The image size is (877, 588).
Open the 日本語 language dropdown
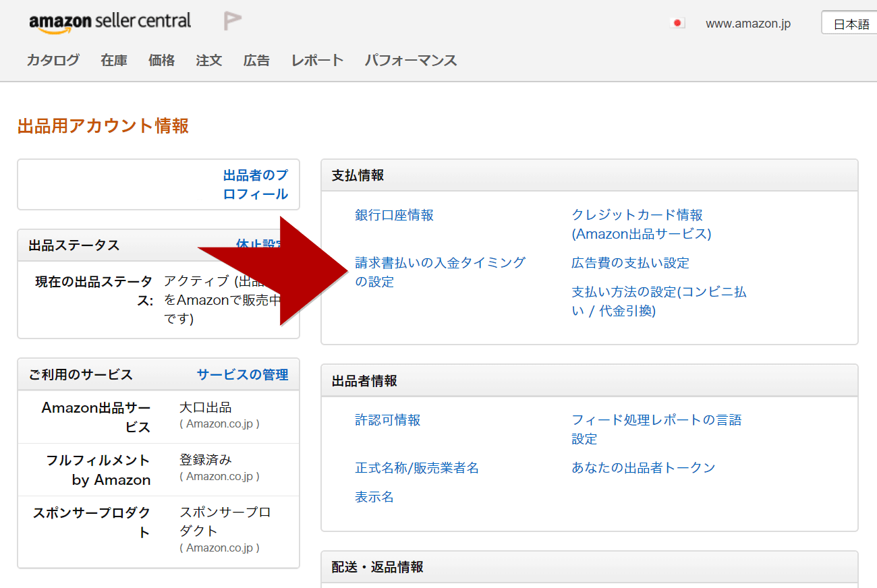pos(849,24)
